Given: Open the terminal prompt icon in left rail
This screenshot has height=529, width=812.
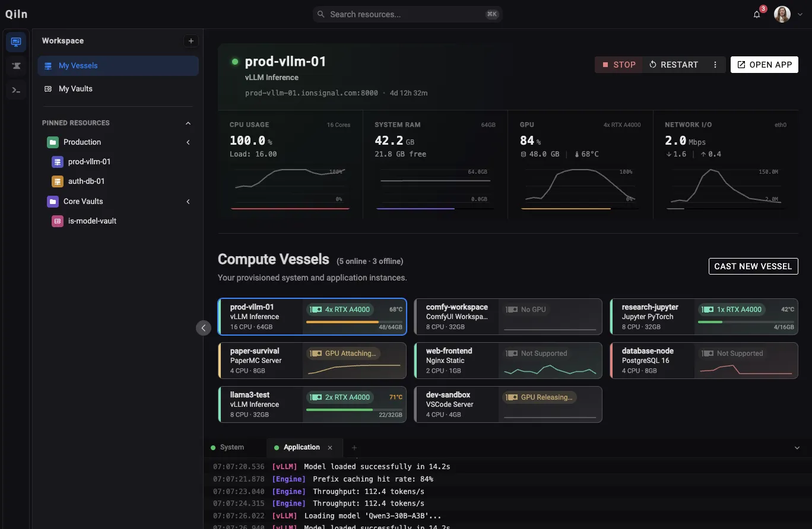Looking at the screenshot, I should coord(16,90).
